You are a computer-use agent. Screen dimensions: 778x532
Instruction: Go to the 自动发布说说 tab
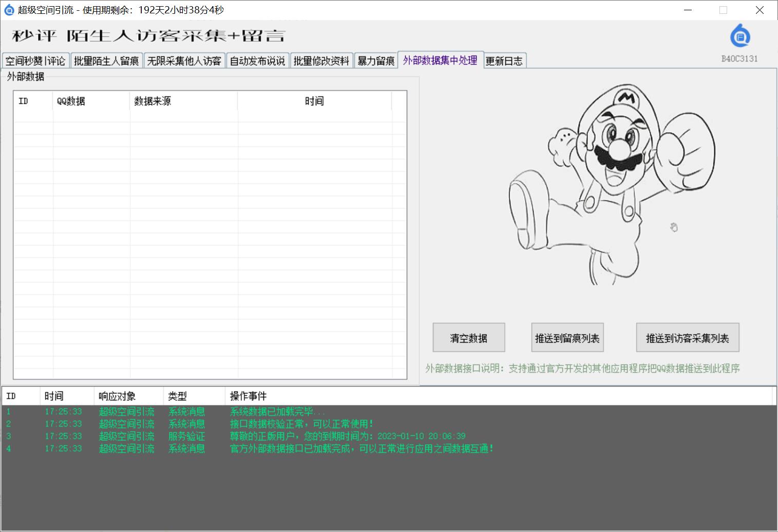(257, 61)
